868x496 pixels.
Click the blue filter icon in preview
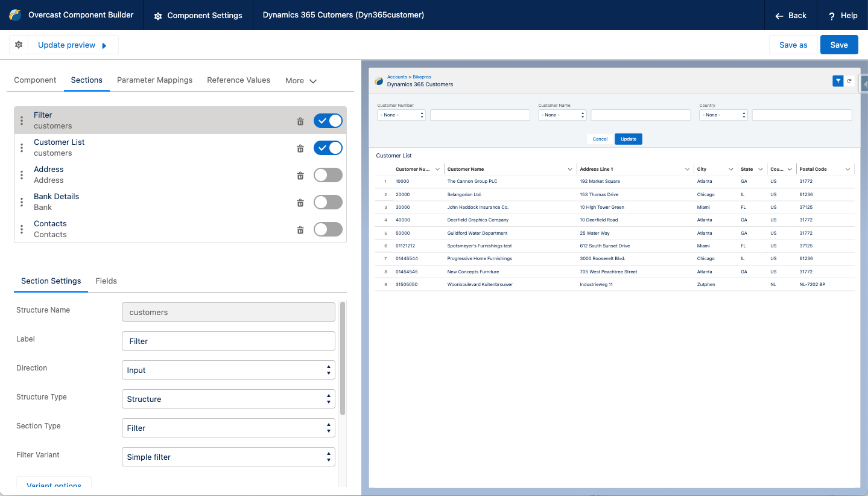pos(838,81)
